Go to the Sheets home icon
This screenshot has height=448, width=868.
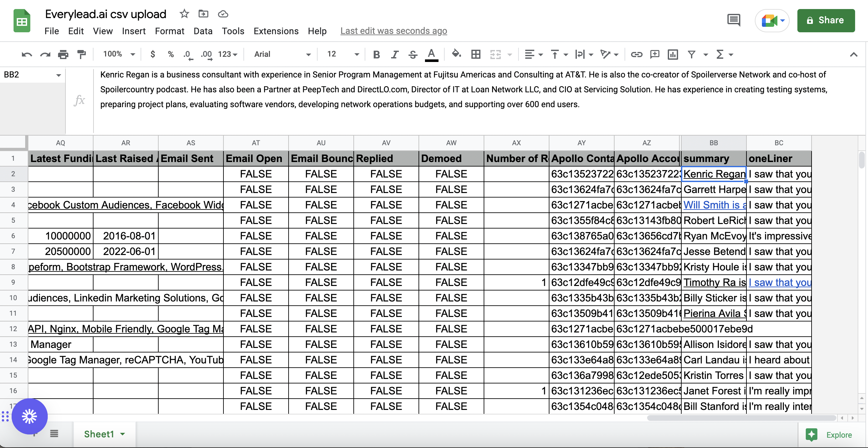pos(22,21)
